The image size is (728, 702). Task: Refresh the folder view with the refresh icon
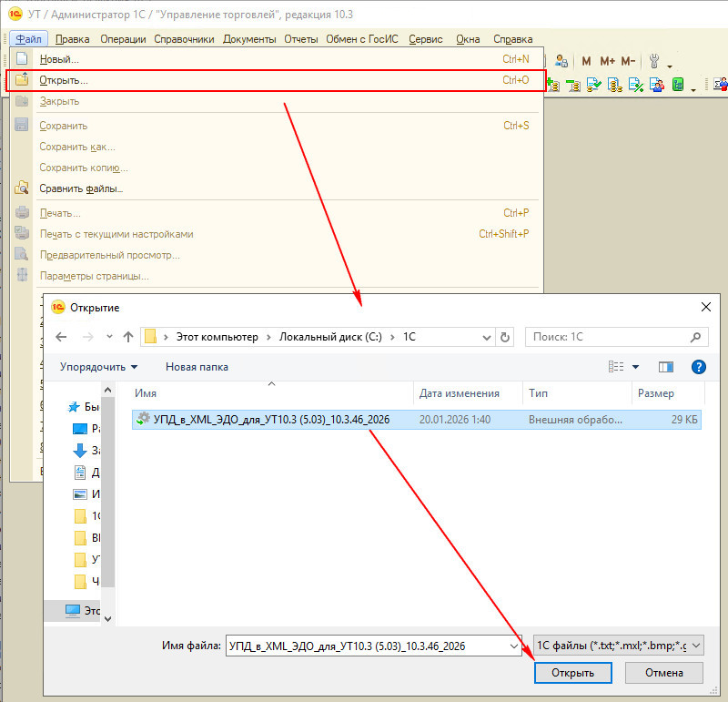pyautogui.click(x=505, y=337)
